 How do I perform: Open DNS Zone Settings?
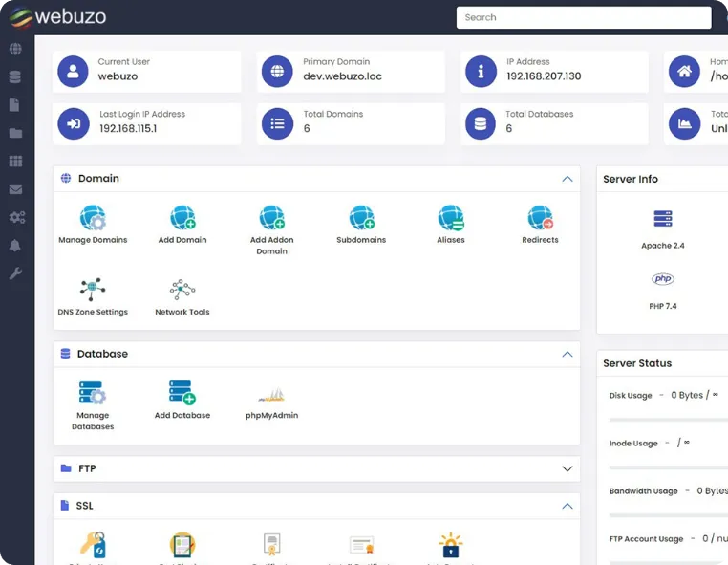[x=93, y=291]
